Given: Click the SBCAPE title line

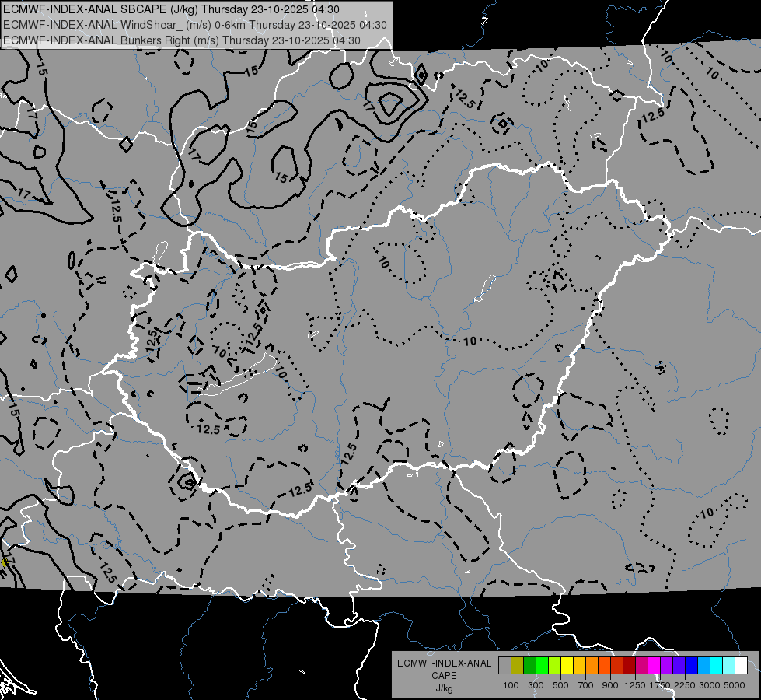Looking at the screenshot, I should tap(171, 9).
